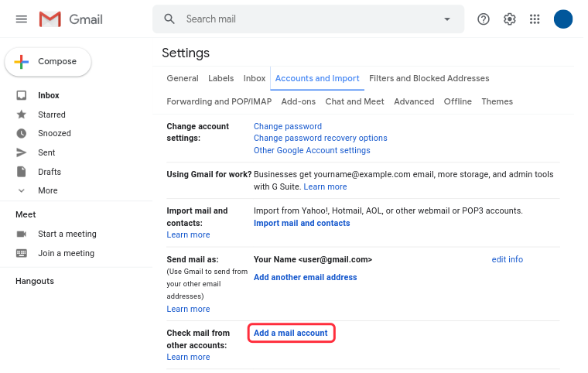588x373 pixels.
Task: Click the Starred star icon
Action: (22, 115)
